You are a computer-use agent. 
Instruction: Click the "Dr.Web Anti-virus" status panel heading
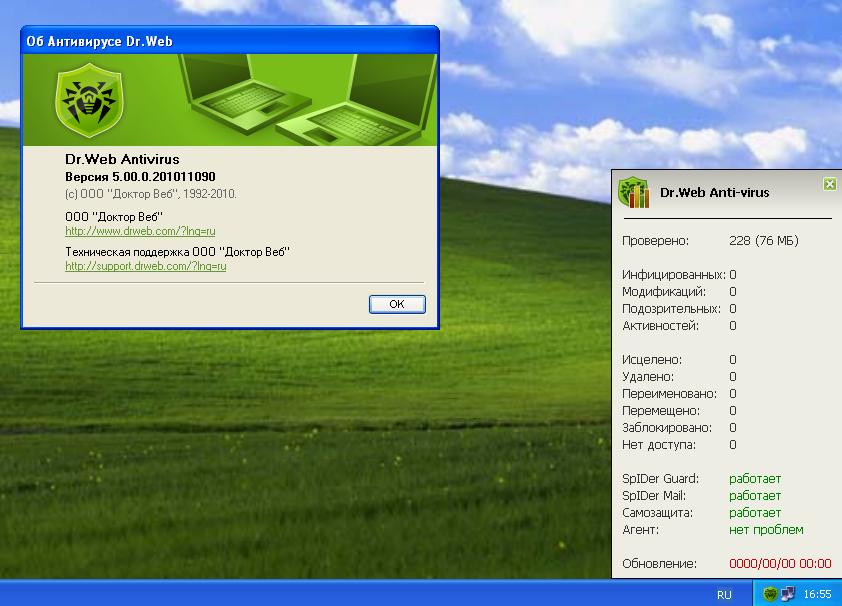(714, 192)
